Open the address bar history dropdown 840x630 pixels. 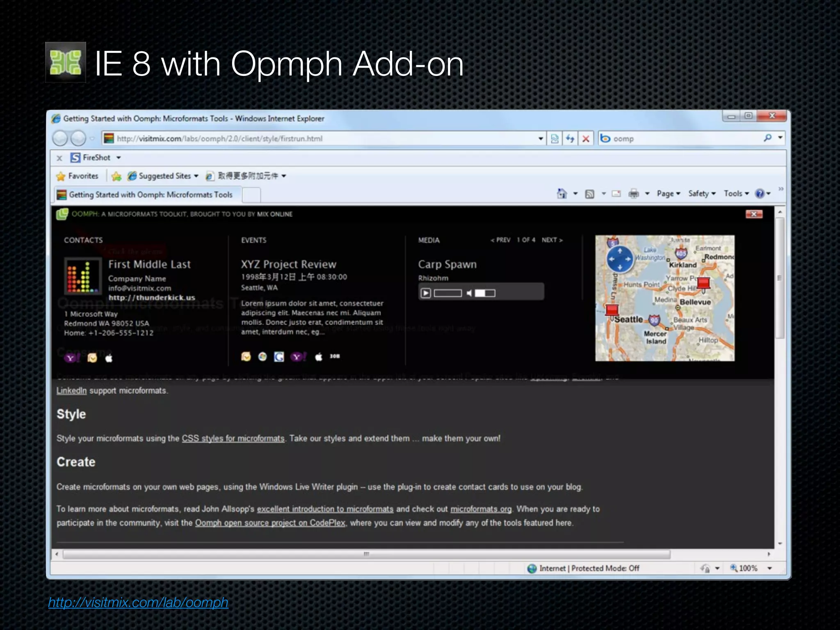click(541, 139)
